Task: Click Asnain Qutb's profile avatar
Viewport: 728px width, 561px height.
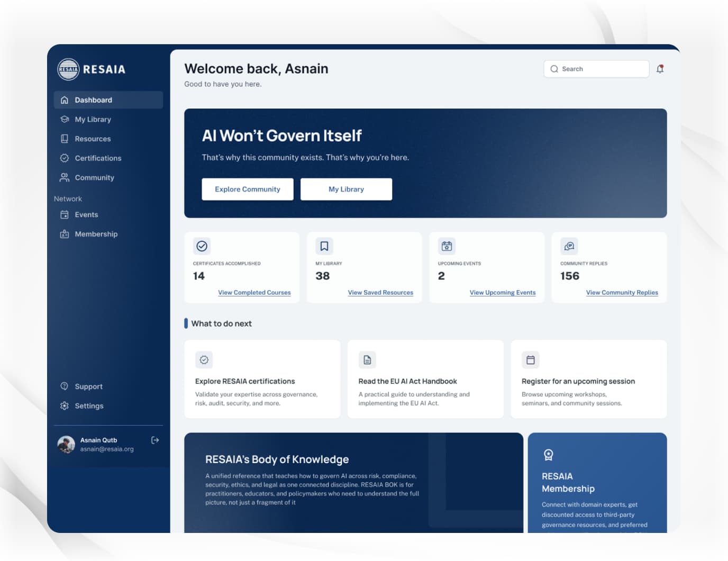Action: tap(66, 445)
